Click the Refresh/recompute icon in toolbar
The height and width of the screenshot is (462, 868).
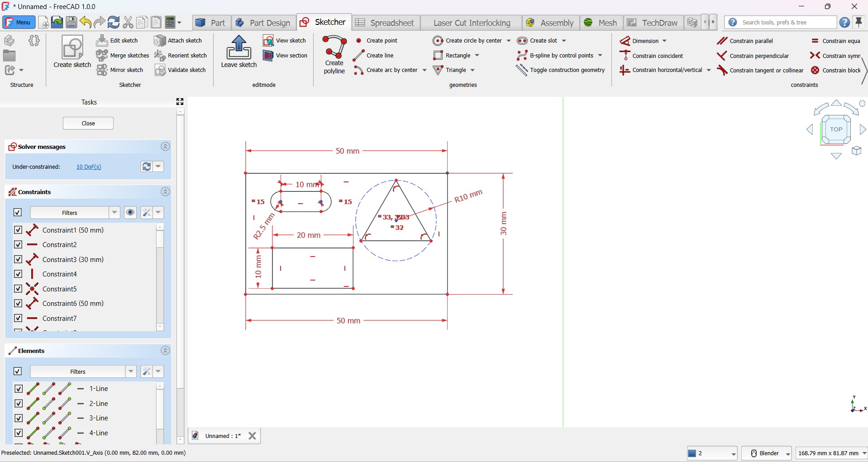[114, 22]
